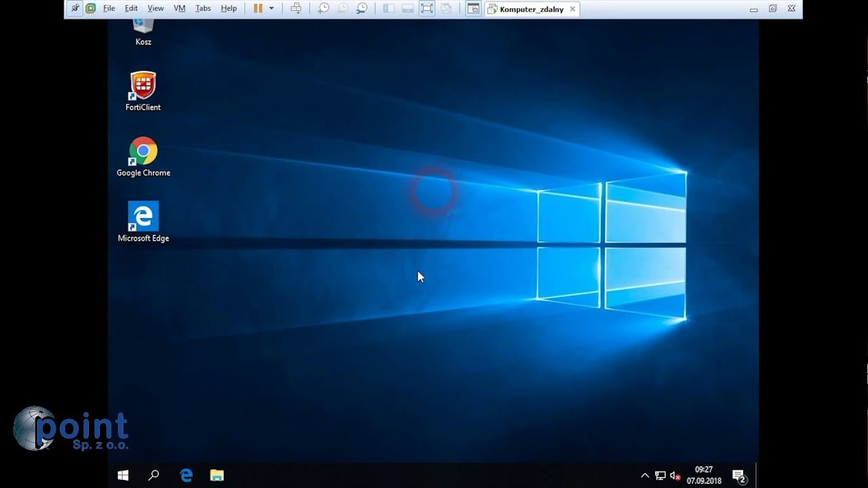Screen dimensions: 868x488
Task: Open the taskbar search
Action: tap(154, 476)
